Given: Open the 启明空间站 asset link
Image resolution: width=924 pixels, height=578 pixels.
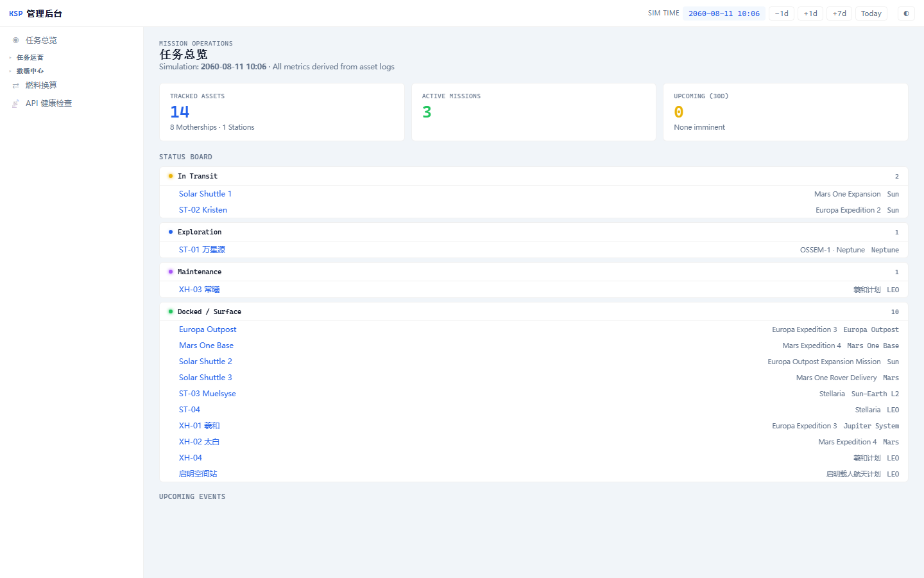Looking at the screenshot, I should pos(198,474).
